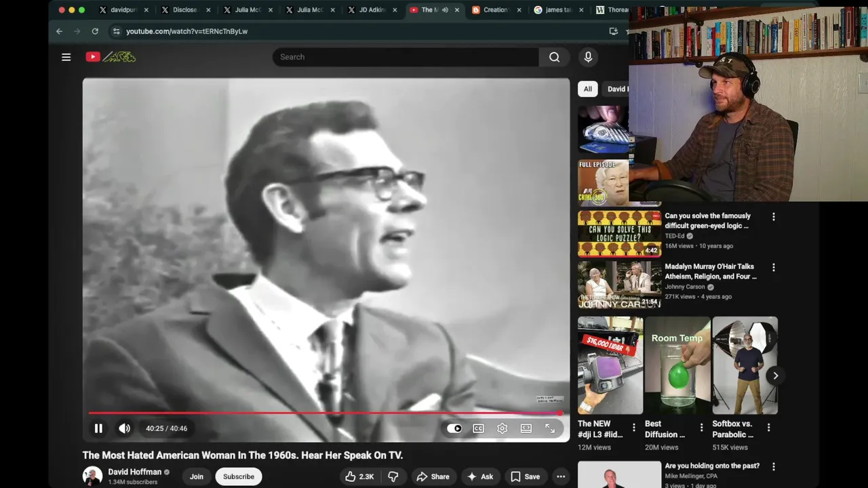Focus the YouTube search box

coord(406,57)
